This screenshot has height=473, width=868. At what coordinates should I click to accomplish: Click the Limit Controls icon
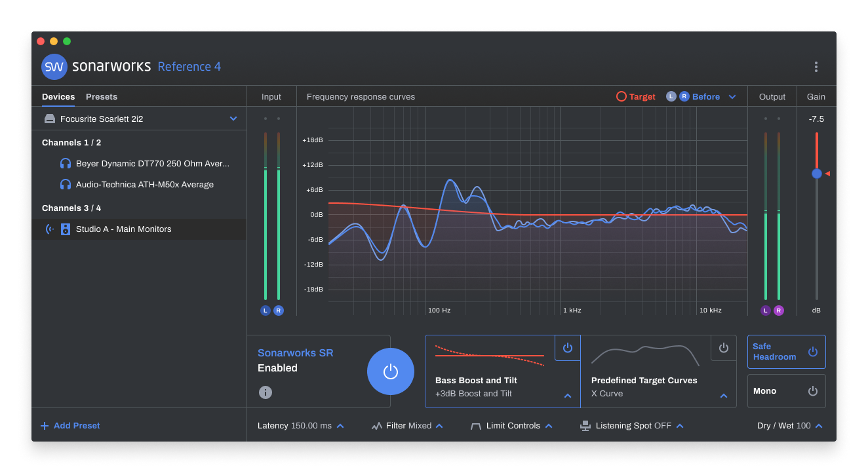[476, 426]
